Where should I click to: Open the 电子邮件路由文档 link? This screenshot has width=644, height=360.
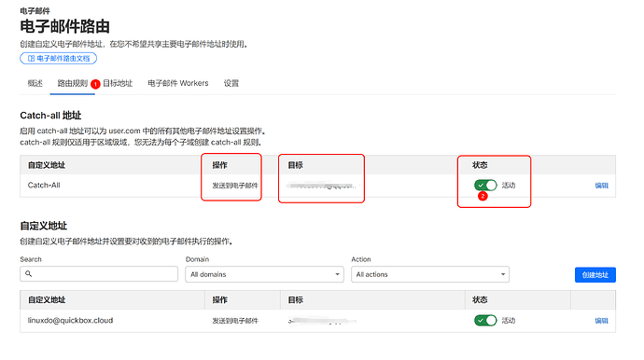58,58
